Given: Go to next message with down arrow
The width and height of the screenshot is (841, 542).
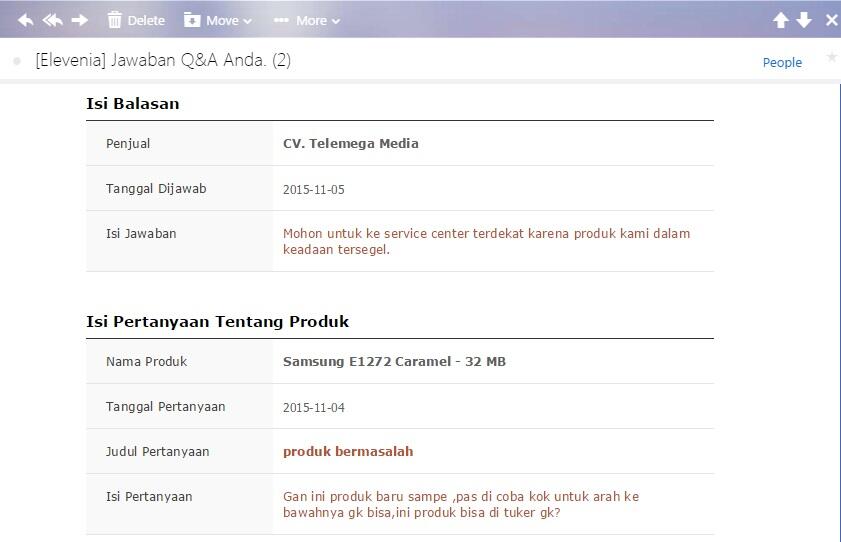Looking at the screenshot, I should tap(804, 20).
